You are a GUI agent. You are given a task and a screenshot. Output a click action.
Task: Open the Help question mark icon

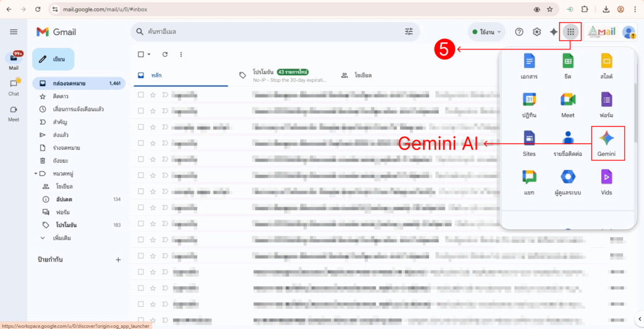coord(519,32)
